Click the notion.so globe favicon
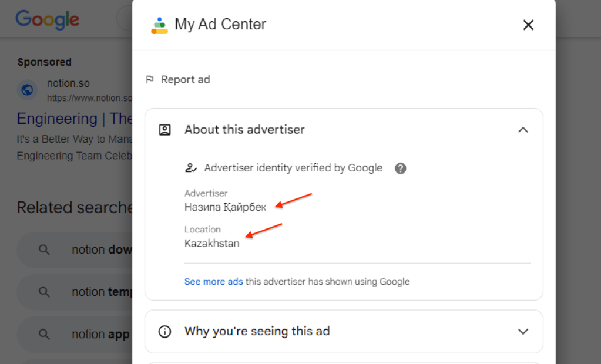Image resolution: width=601 pixels, height=364 pixels. pos(27,90)
